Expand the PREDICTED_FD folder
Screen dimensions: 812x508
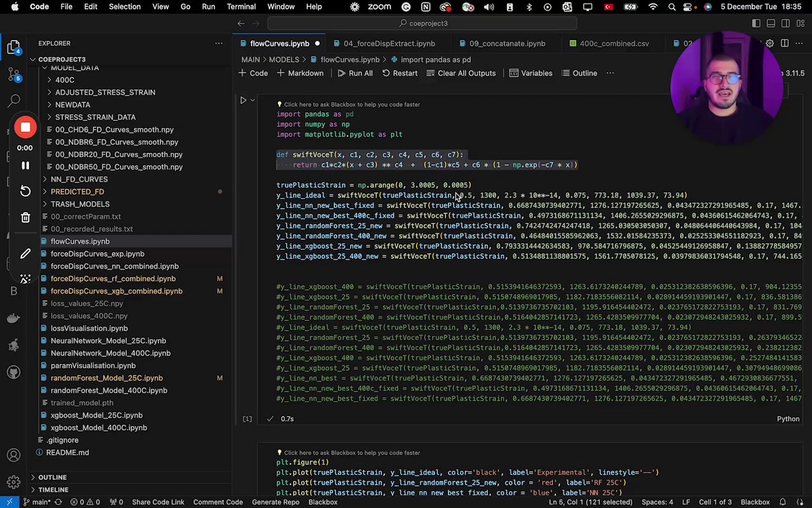click(77, 191)
